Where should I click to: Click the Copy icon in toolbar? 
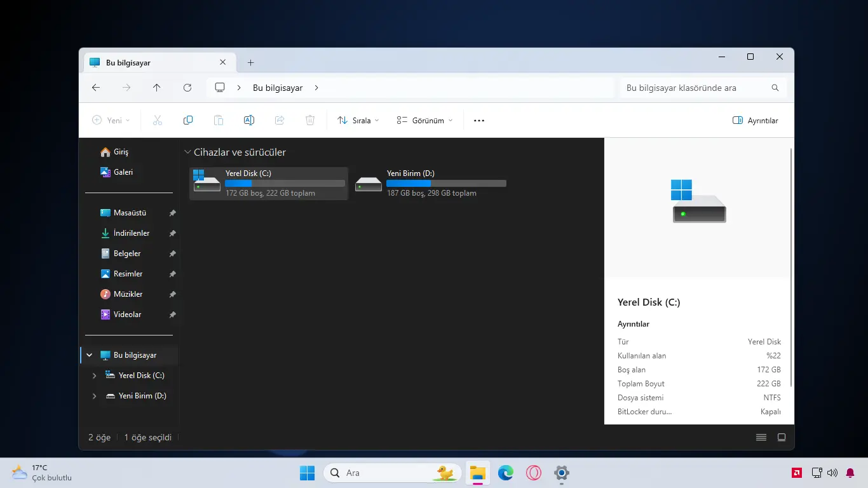pos(188,120)
